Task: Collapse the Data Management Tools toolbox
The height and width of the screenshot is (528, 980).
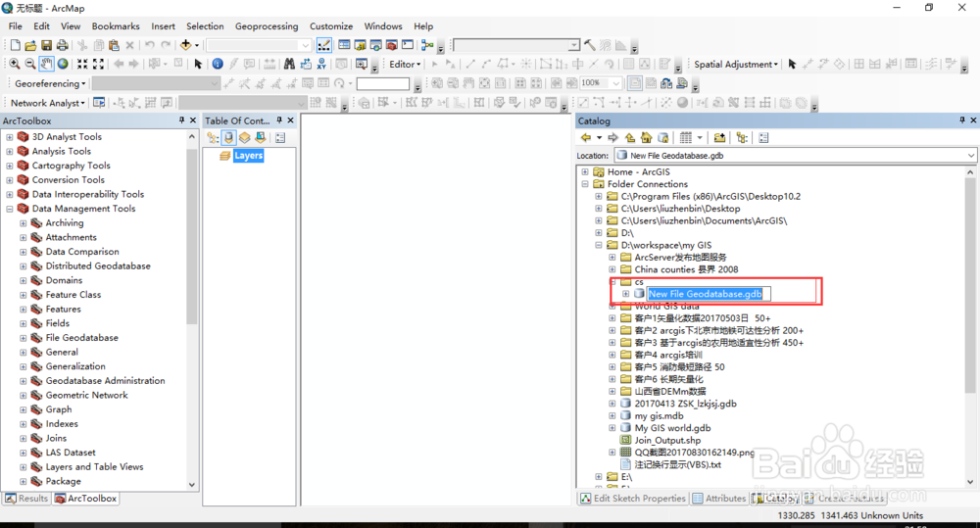Action: pos(10,208)
